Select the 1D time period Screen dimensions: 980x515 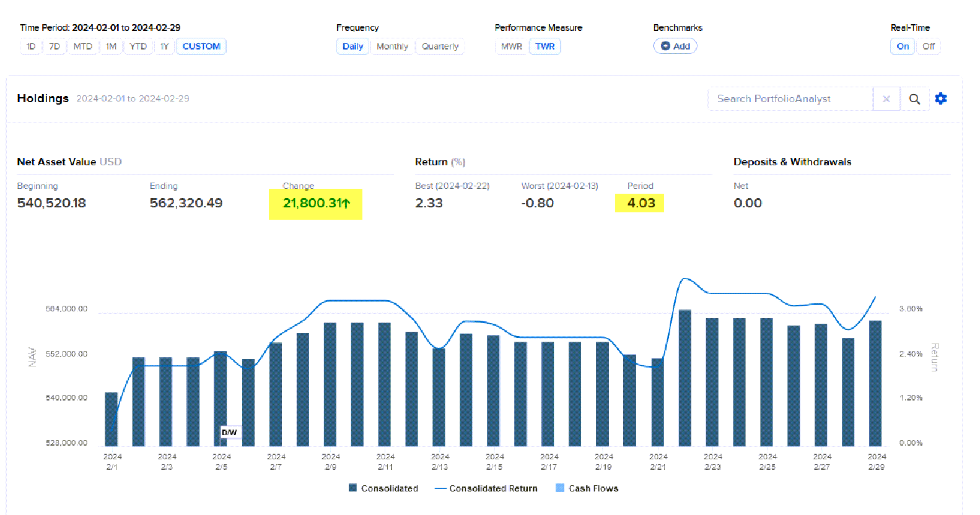click(31, 46)
